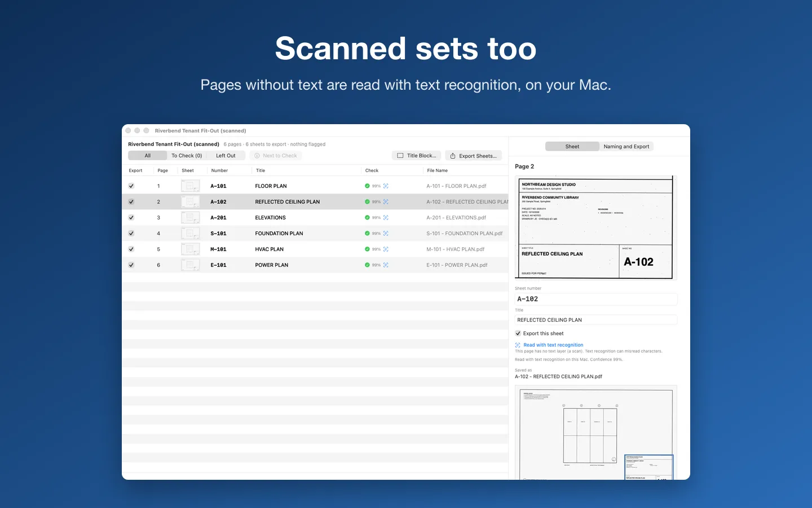Screen dimensions: 812x508
Task: Show the Left Out sheets filter
Action: [226, 156]
